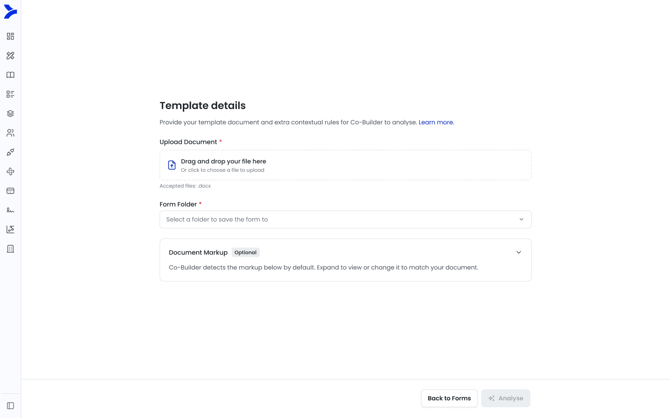
Task: Click the Back to Forms button
Action: point(449,398)
